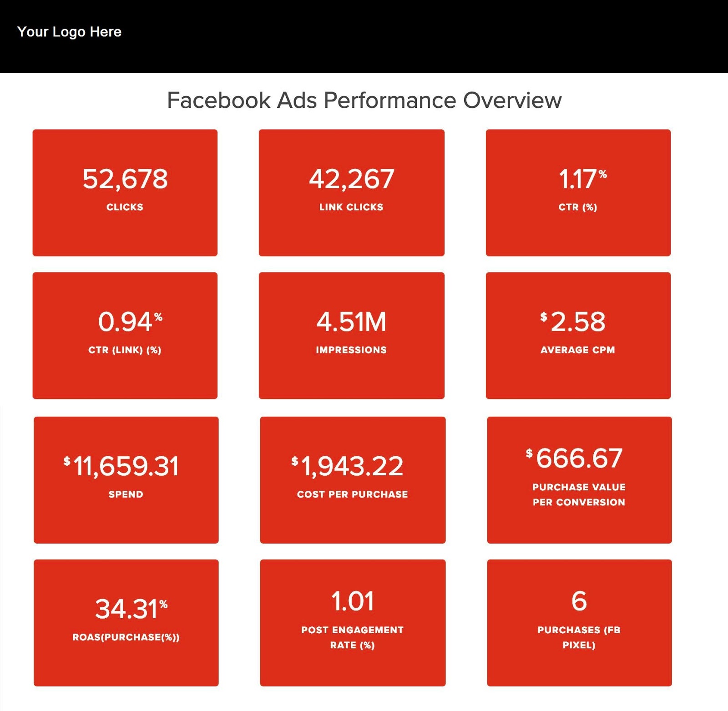This screenshot has height=711, width=728.
Task: Open the CTR (%) tile
Action: point(578,192)
